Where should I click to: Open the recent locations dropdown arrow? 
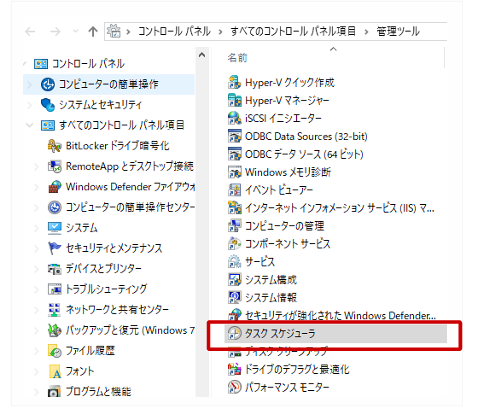pyautogui.click(x=76, y=32)
